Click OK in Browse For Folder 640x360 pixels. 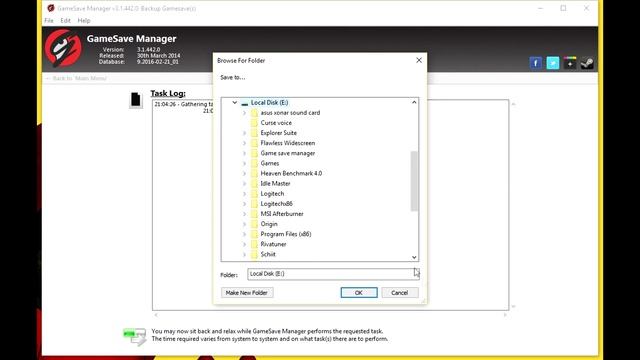(359, 293)
